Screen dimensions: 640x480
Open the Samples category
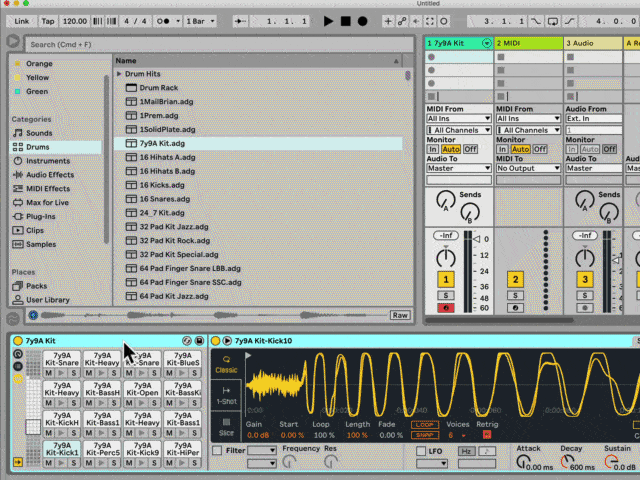[41, 244]
